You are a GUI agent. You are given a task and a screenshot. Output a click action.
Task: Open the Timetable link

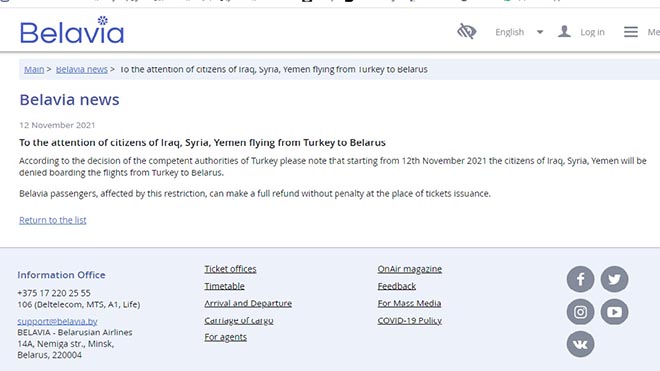point(224,286)
